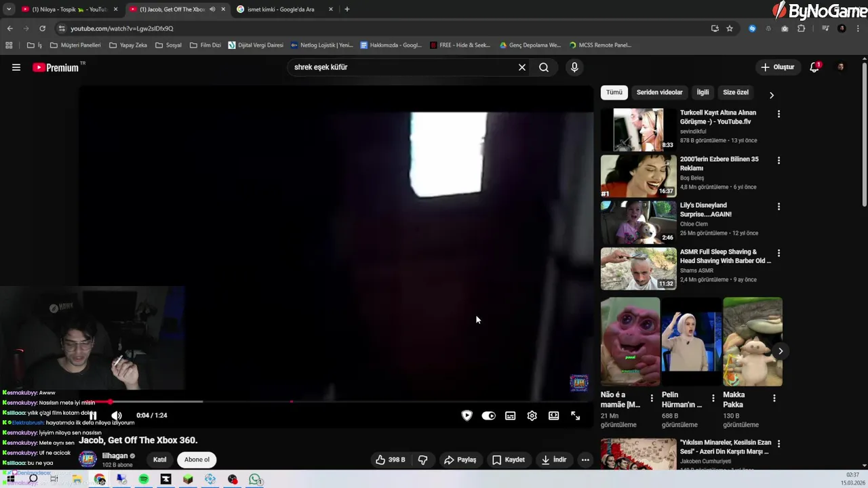Join channel with Katıl button
This screenshot has height=488, width=868.
[x=160, y=460]
